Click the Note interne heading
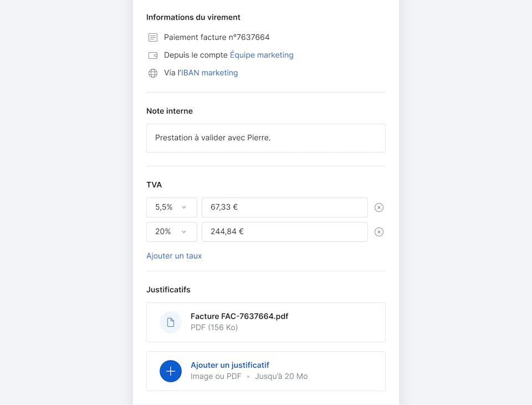This screenshot has width=532, height=405. click(170, 111)
